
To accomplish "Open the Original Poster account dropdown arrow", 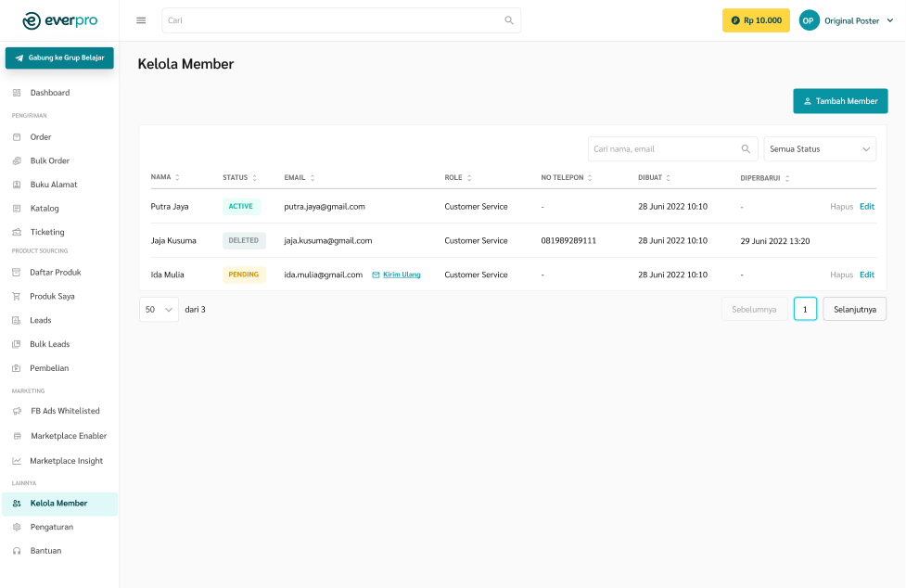I will tap(890, 20).
